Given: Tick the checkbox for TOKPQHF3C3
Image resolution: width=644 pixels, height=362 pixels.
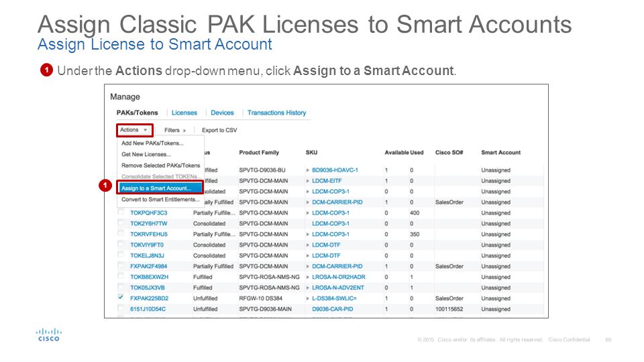Looking at the screenshot, I should pos(121,213).
